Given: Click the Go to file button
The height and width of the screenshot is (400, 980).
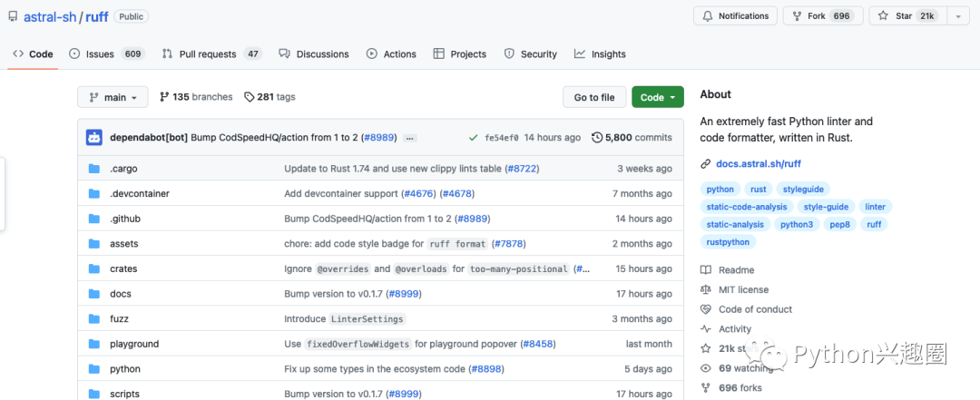Looking at the screenshot, I should 593,97.
